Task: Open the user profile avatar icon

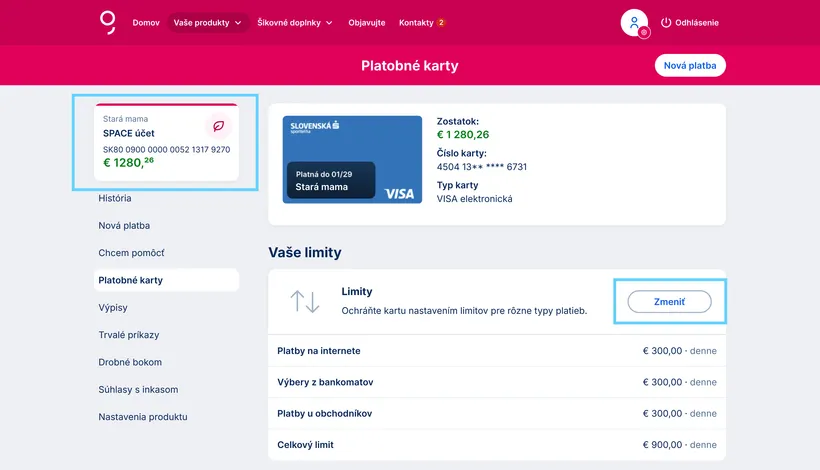Action: click(x=633, y=22)
